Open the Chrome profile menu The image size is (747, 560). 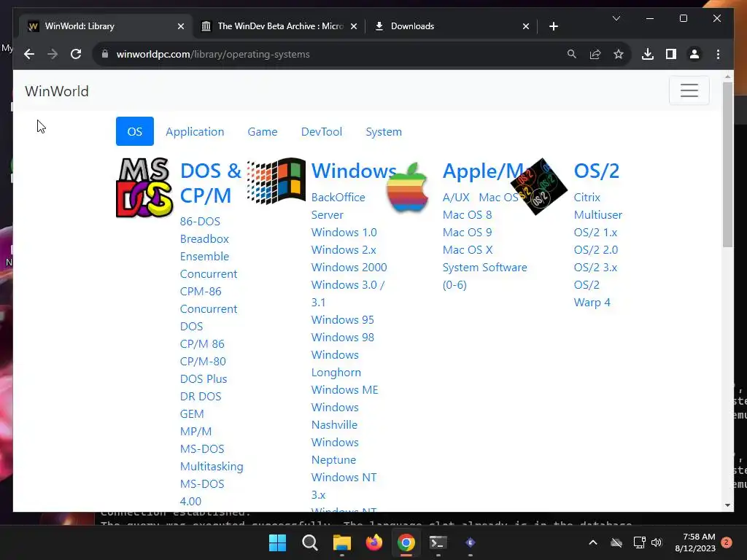pyautogui.click(x=694, y=54)
